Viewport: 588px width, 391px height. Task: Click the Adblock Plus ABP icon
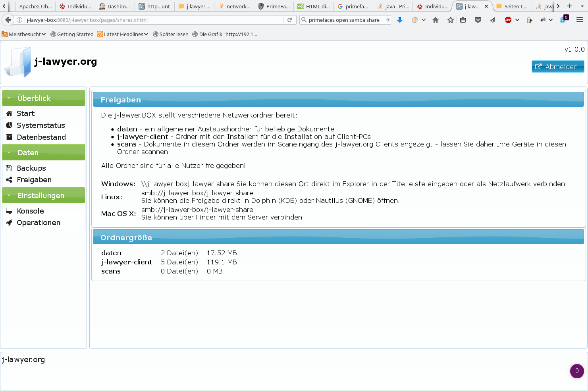click(x=508, y=20)
